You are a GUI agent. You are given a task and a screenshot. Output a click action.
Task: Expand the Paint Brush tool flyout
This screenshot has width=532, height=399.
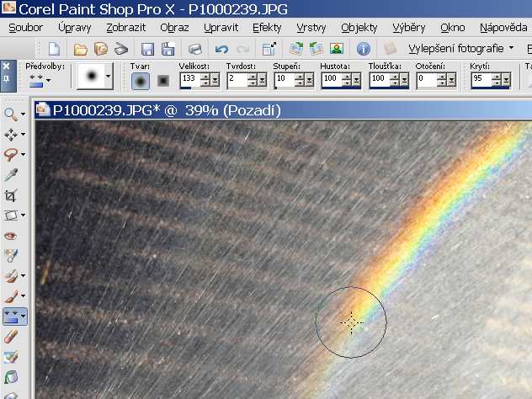23,295
